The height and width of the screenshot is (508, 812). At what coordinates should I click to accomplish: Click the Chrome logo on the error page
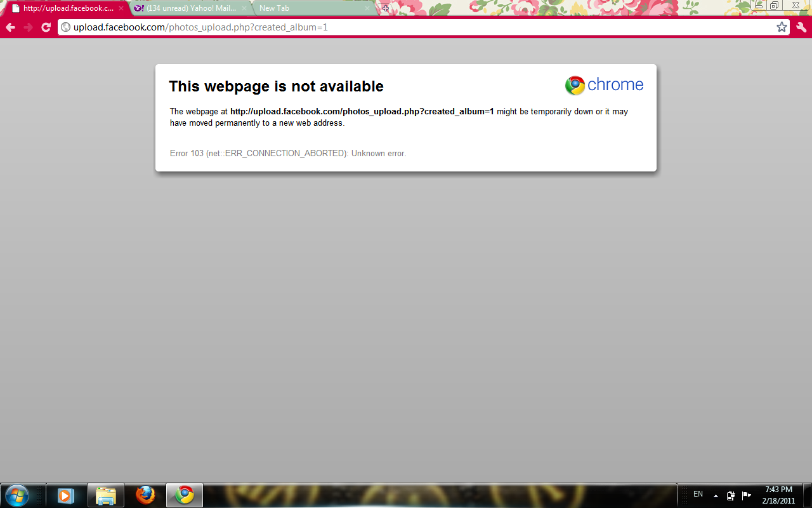(x=604, y=85)
